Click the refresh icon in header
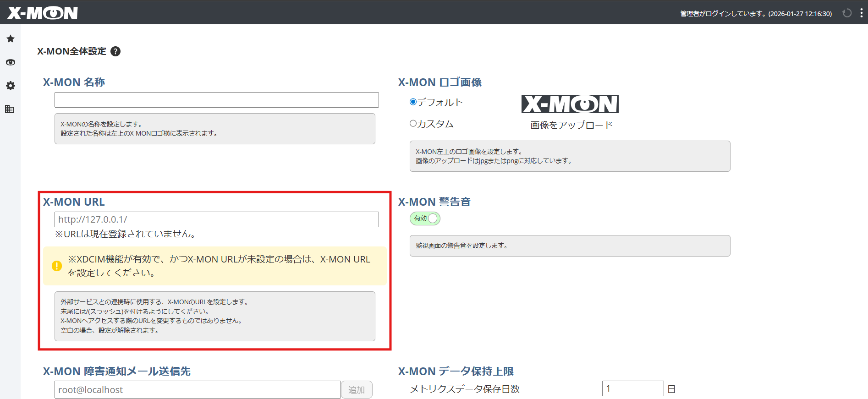 (847, 13)
